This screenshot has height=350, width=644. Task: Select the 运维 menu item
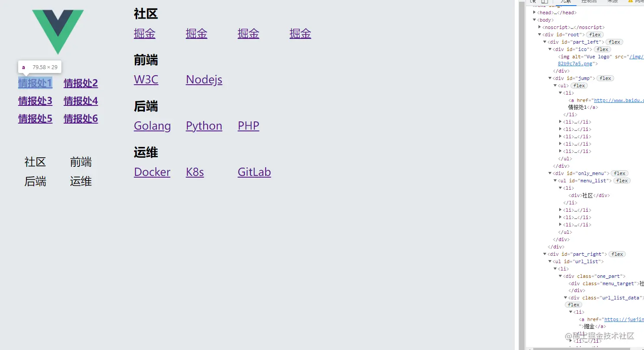tap(81, 181)
